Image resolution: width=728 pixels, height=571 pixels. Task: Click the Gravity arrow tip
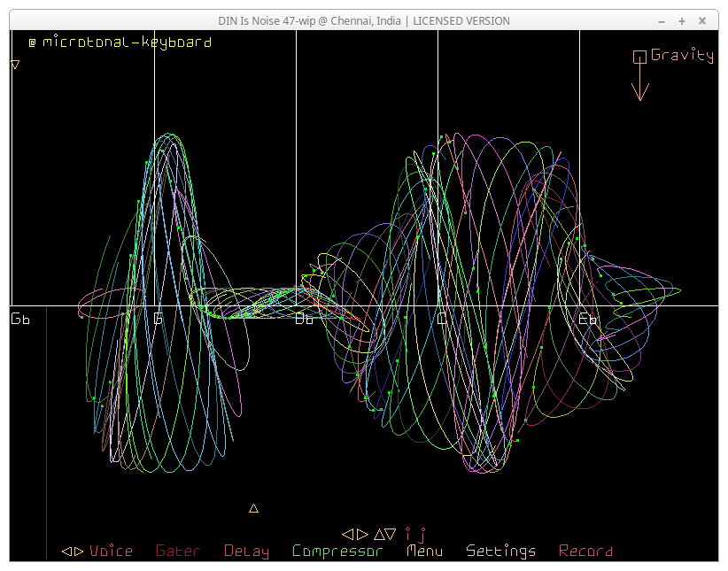[639, 96]
